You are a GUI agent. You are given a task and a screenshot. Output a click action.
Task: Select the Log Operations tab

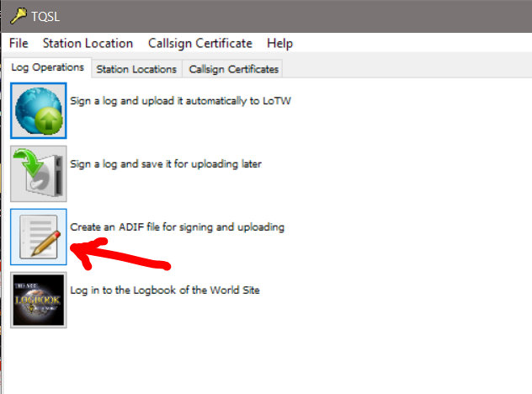tap(47, 67)
